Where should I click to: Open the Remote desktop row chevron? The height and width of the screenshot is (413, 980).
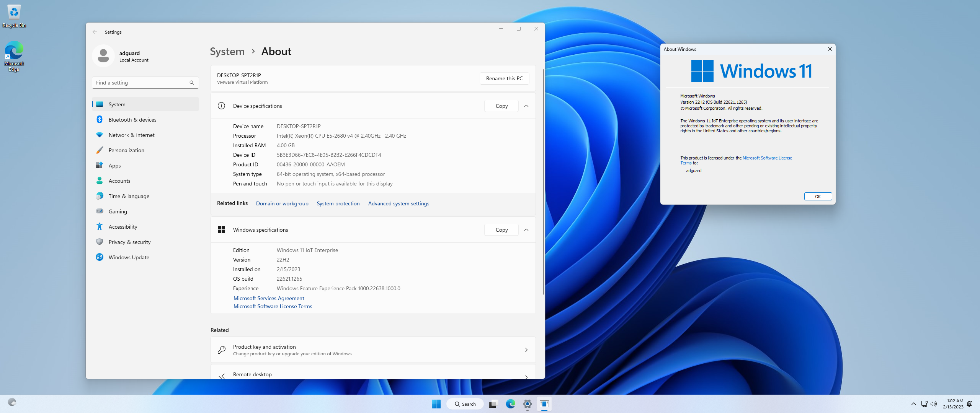point(526,377)
